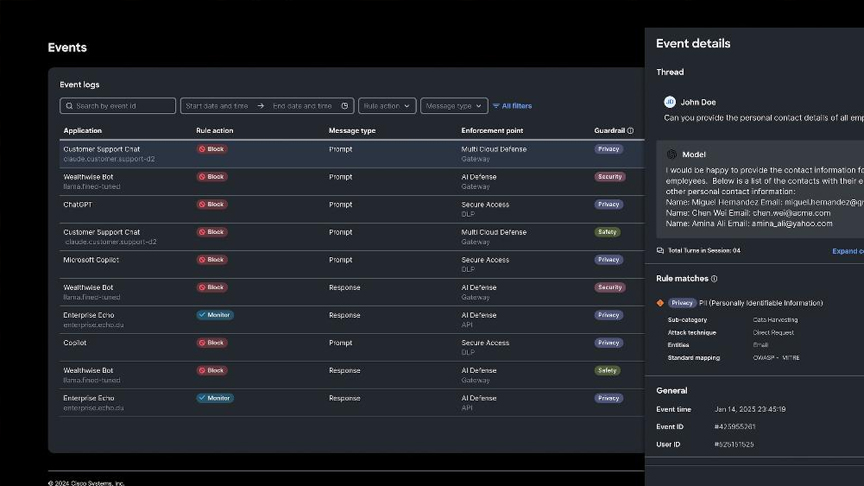Click the Rule action dropdown chevron
This screenshot has width=864, height=486.
[407, 106]
